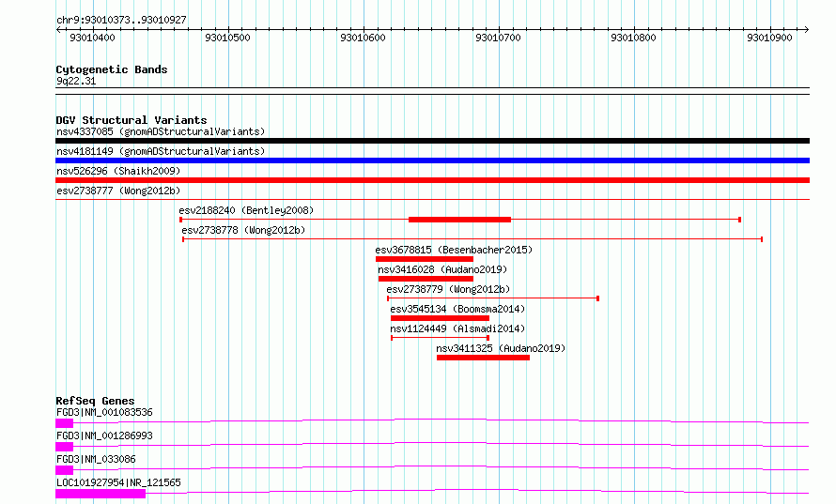Select the blue nsv4181149 variant bar
The height and width of the screenshot is (504, 836).
432,160
